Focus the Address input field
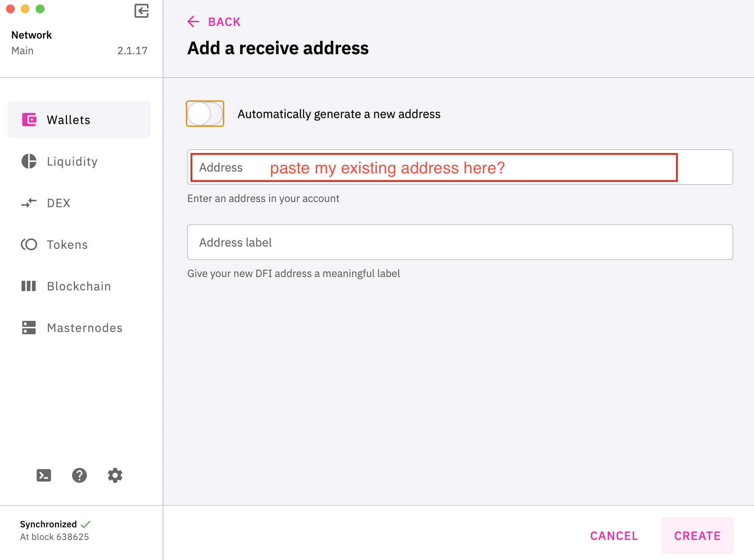The width and height of the screenshot is (754, 560). click(460, 167)
